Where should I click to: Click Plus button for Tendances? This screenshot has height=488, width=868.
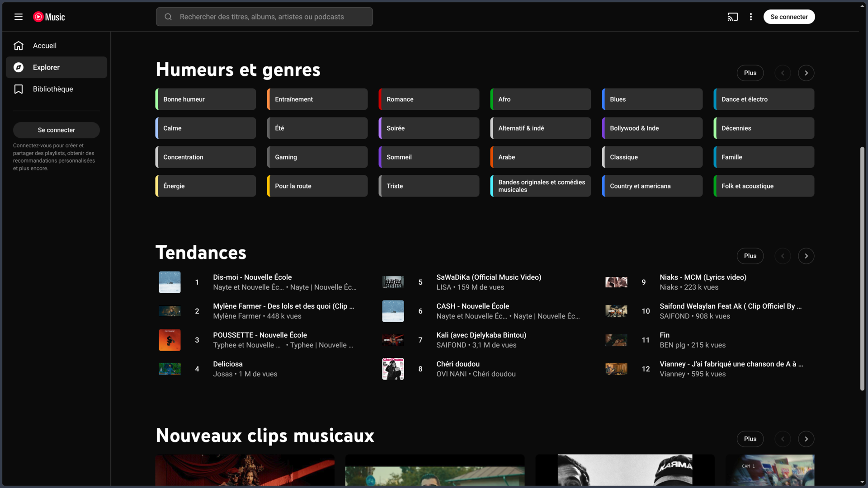[750, 256]
